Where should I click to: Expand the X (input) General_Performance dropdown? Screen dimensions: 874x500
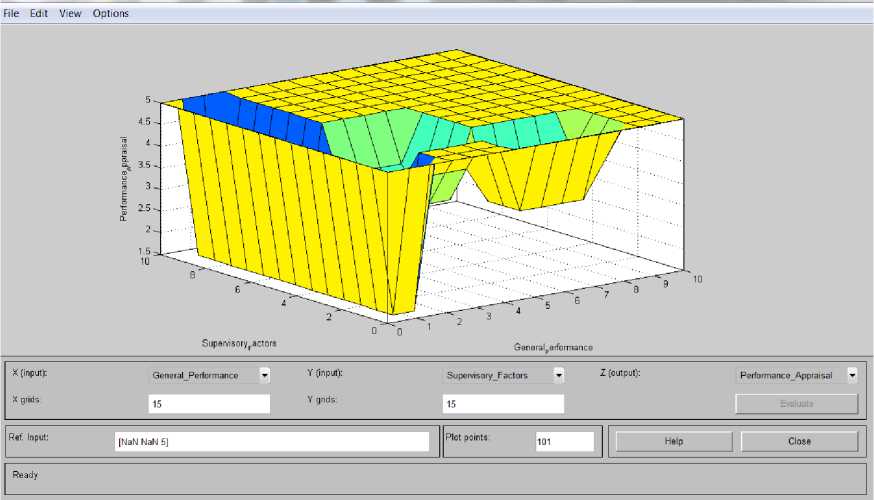pyautogui.click(x=264, y=375)
